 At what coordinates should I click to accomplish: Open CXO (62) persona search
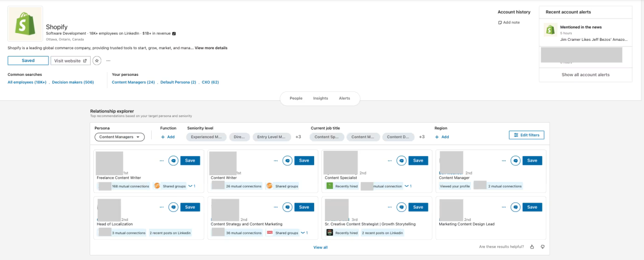[x=210, y=82]
